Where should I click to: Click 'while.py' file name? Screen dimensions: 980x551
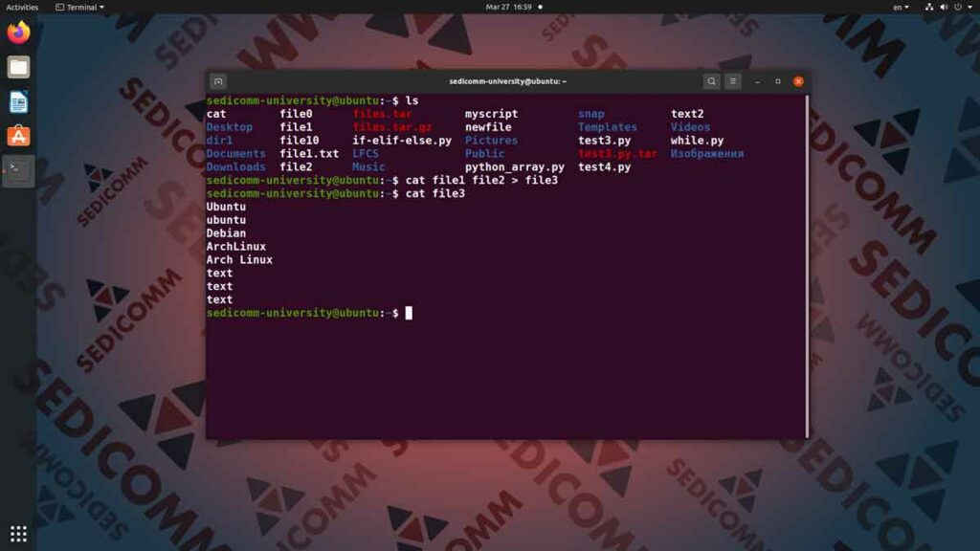[x=697, y=141]
